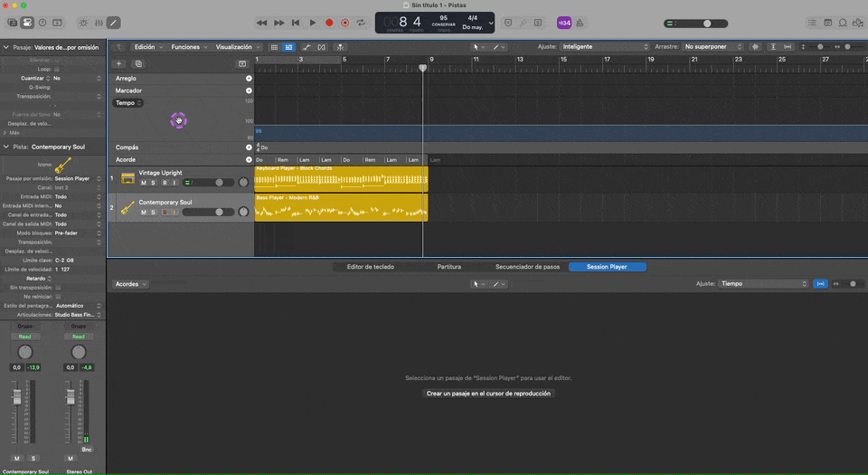The image size is (868, 475).
Task: Select the Keyboard Player Block Chords region
Action: [341, 178]
